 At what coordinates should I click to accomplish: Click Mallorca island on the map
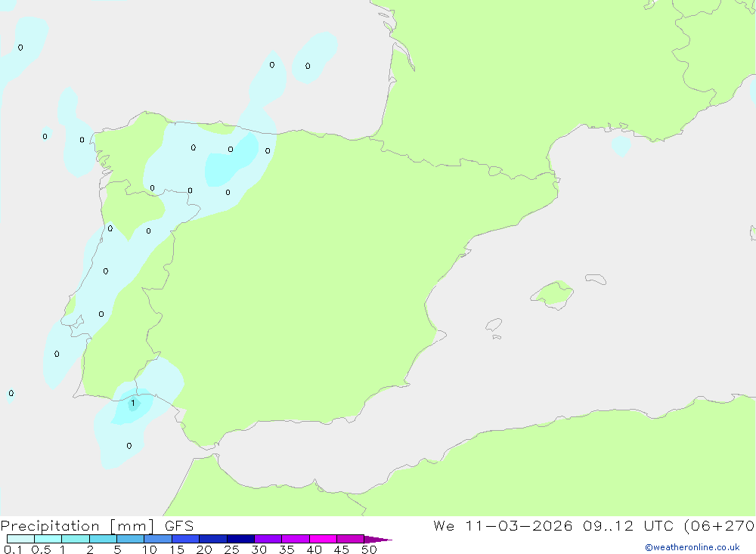(x=553, y=293)
